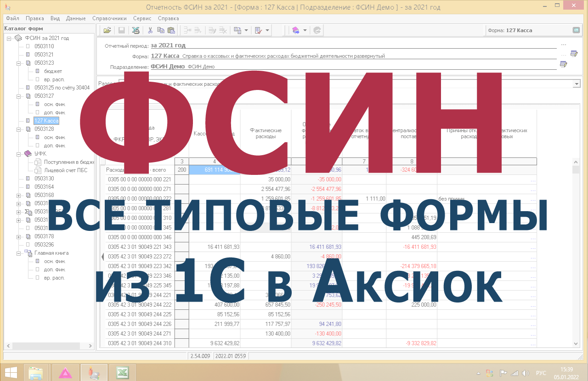Viewport: 588px width, 381px height.
Task: Select form 0503121 in the catalog tree
Action: pos(44,55)
